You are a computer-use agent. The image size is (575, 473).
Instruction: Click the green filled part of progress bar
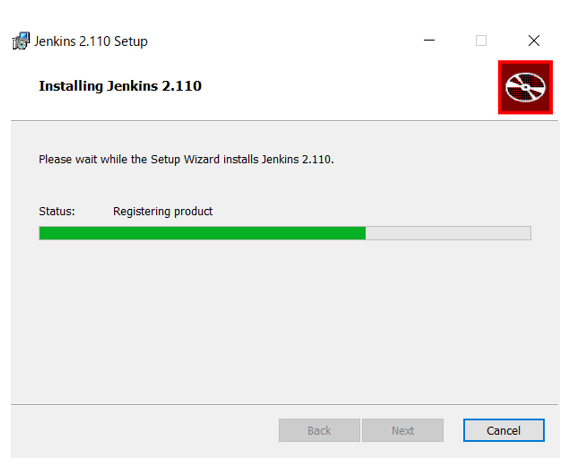(x=202, y=233)
